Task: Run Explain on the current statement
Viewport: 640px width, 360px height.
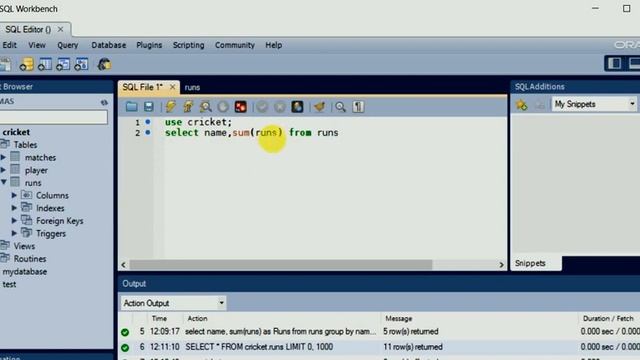Action: coord(205,107)
